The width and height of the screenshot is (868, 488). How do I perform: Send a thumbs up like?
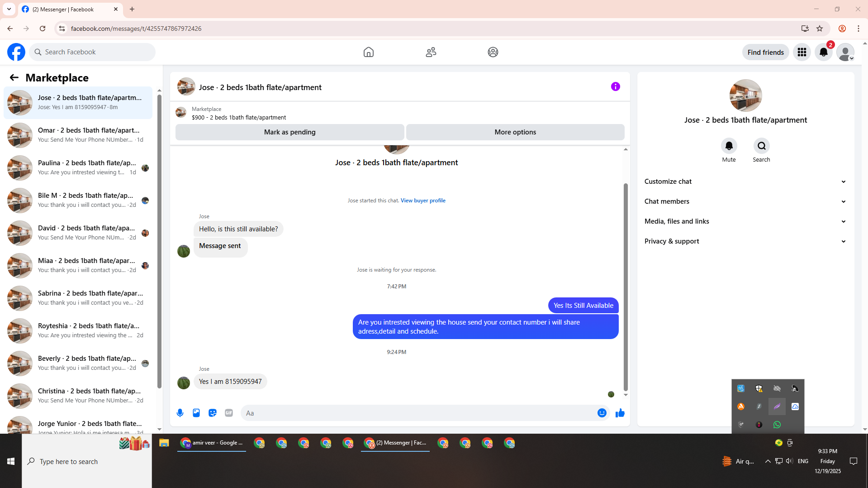pos(620,413)
